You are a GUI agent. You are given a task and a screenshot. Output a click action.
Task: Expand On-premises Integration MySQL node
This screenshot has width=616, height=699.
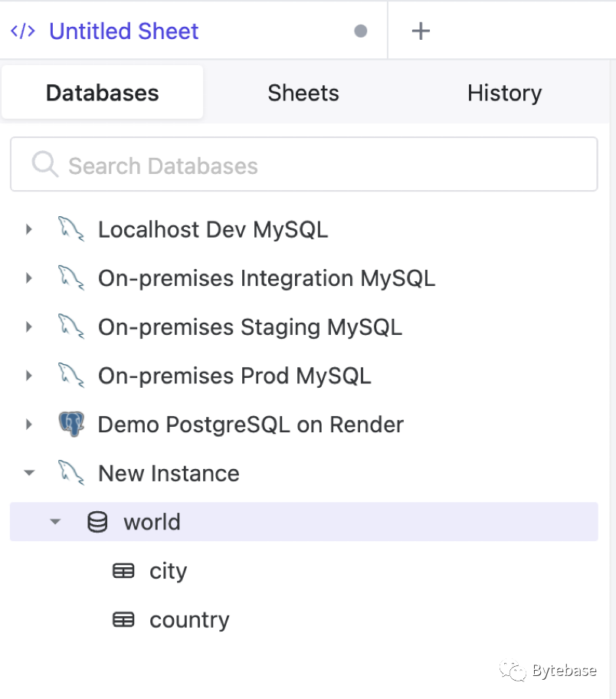[x=29, y=278]
